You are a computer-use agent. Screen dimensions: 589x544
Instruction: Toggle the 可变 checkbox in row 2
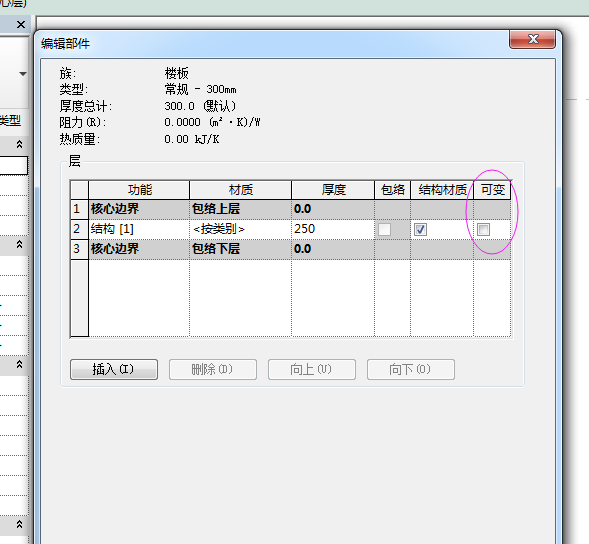tap(483, 229)
